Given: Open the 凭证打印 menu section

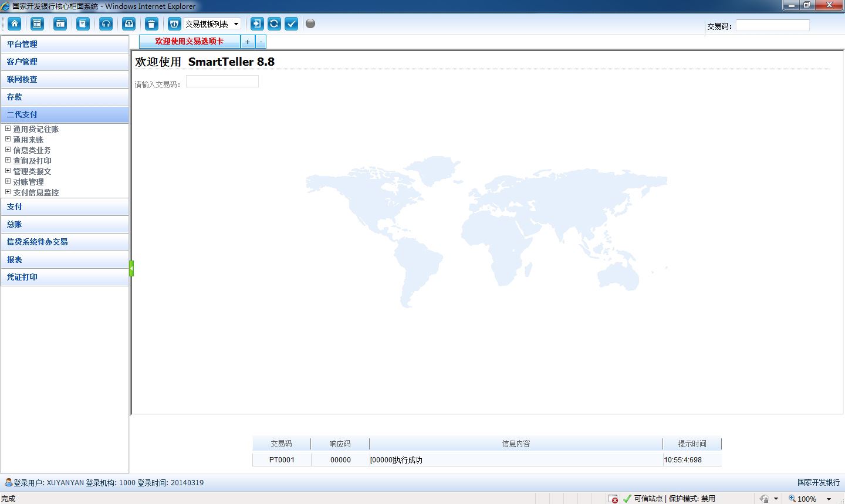Looking at the screenshot, I should click(65, 277).
